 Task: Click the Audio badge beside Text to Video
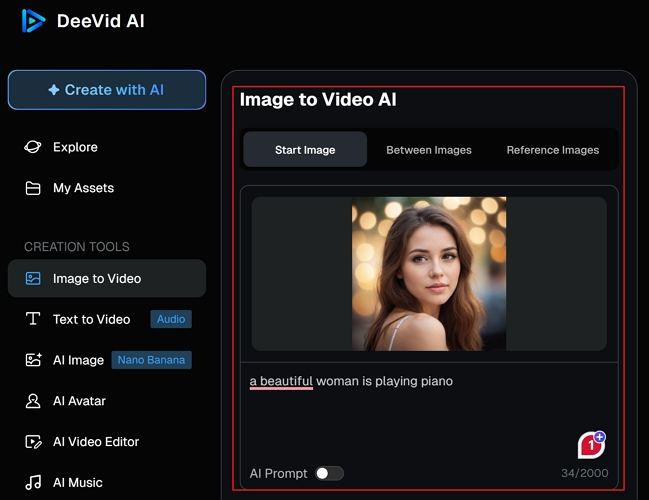pos(171,319)
